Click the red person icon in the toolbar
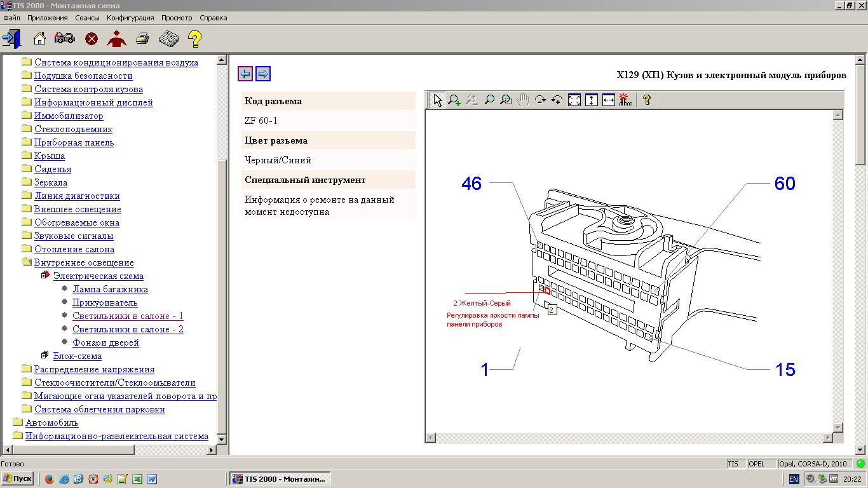This screenshot has height=488, width=868. click(x=117, y=39)
